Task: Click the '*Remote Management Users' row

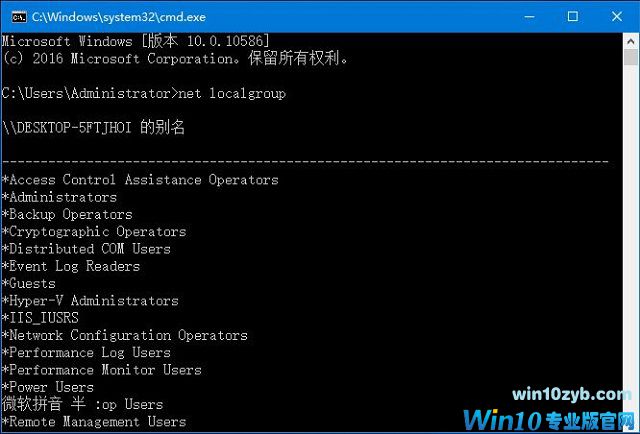Action: coord(94,422)
